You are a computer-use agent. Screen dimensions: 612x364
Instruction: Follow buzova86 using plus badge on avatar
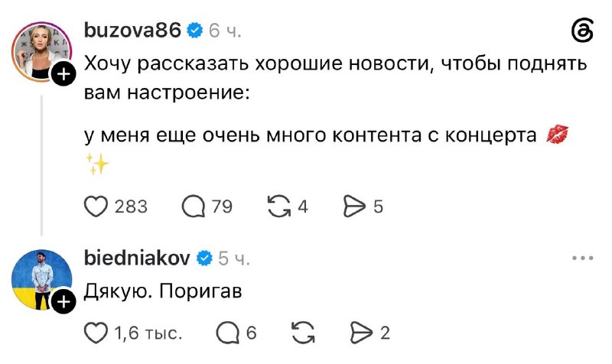[64, 73]
